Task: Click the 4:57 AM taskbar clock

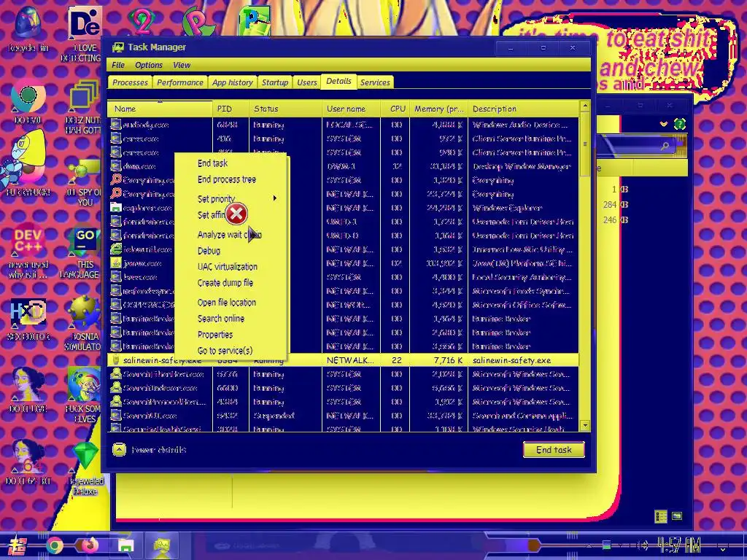Action: point(678,545)
